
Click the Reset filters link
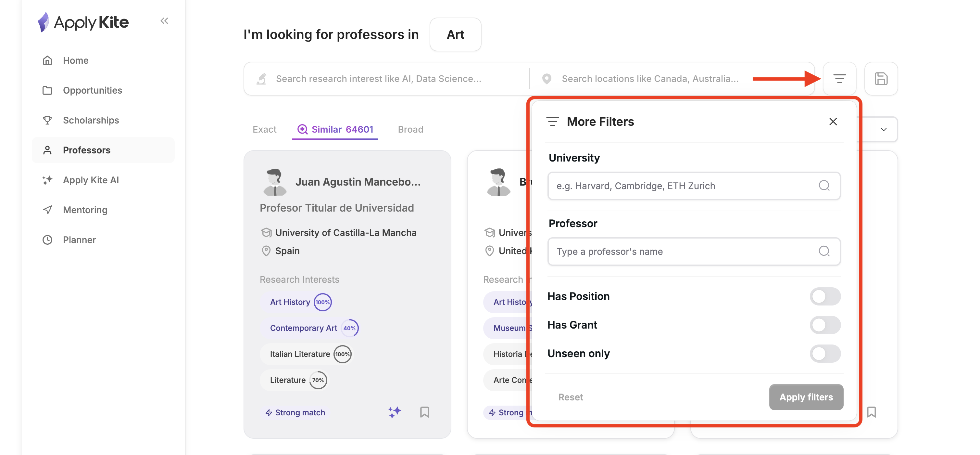(x=570, y=397)
